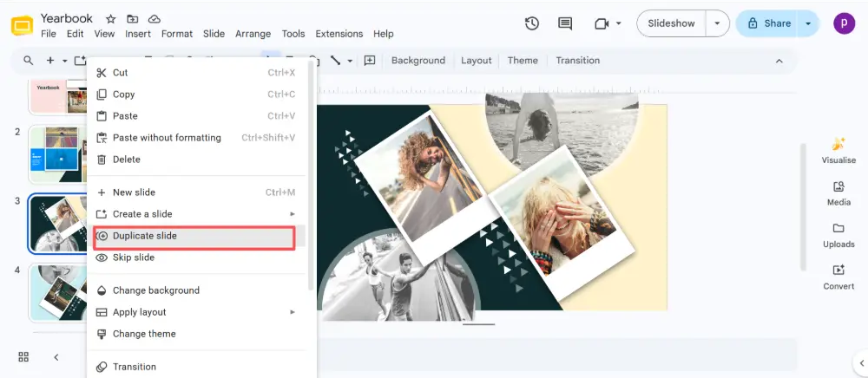This screenshot has height=378, width=868.
Task: Choose Cut from the context menu
Action: [196, 73]
